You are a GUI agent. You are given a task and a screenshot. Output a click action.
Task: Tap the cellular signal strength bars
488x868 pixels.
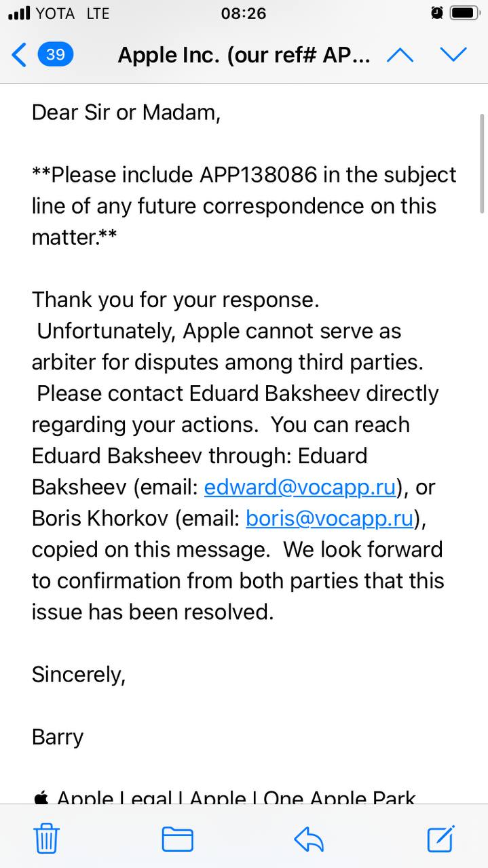(19, 13)
